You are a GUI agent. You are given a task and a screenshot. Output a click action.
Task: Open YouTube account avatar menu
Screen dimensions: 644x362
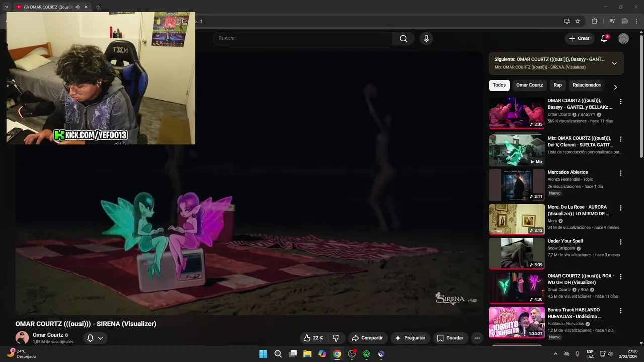623,39
